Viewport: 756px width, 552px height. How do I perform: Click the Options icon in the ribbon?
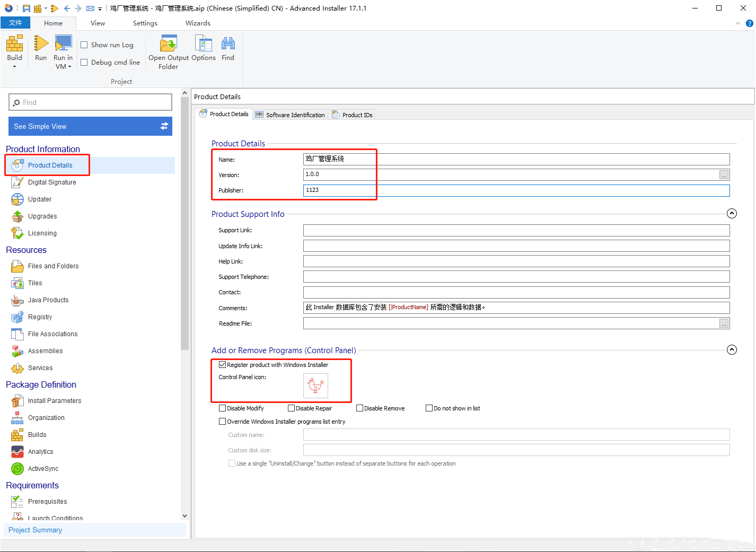pos(203,44)
